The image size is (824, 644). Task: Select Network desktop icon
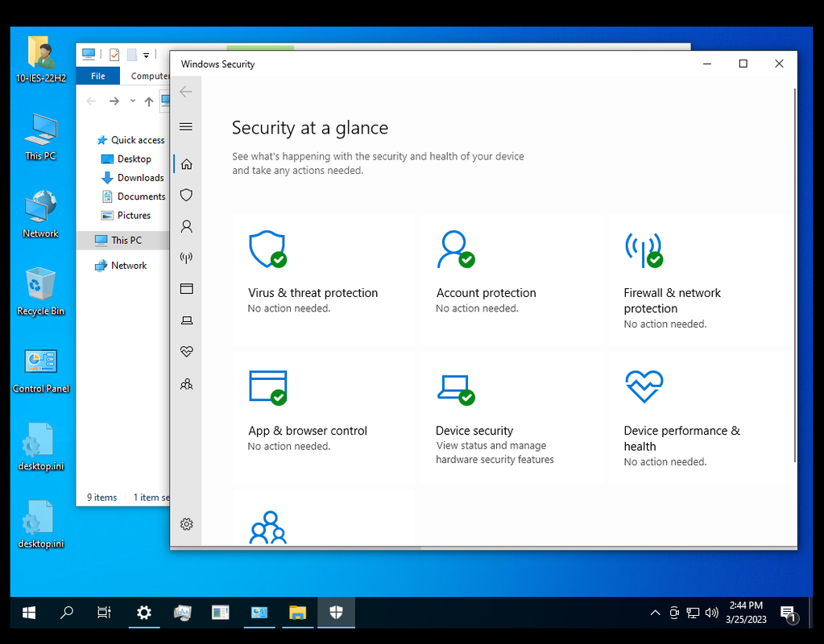click(x=41, y=214)
